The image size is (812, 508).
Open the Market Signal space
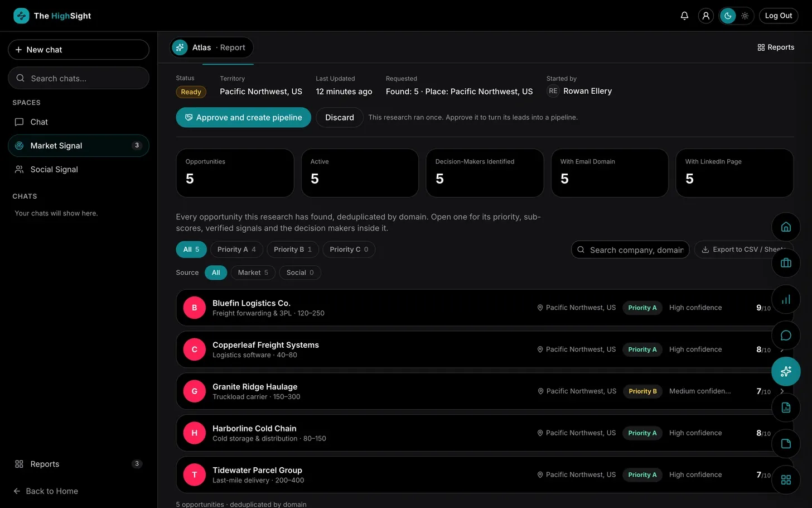79,146
